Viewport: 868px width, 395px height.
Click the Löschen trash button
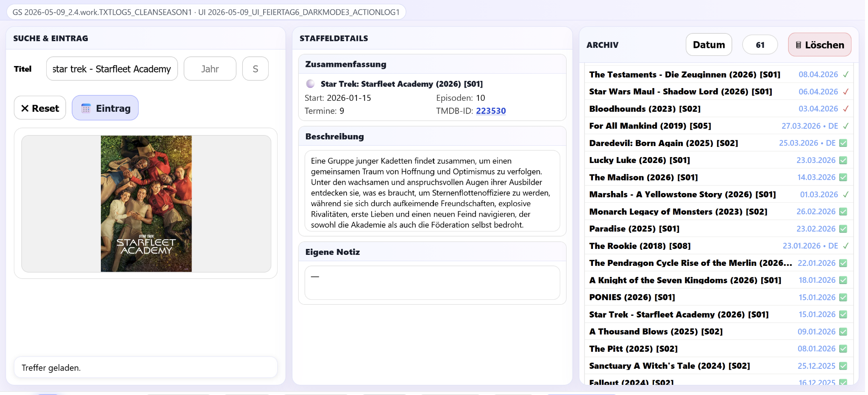(x=820, y=44)
